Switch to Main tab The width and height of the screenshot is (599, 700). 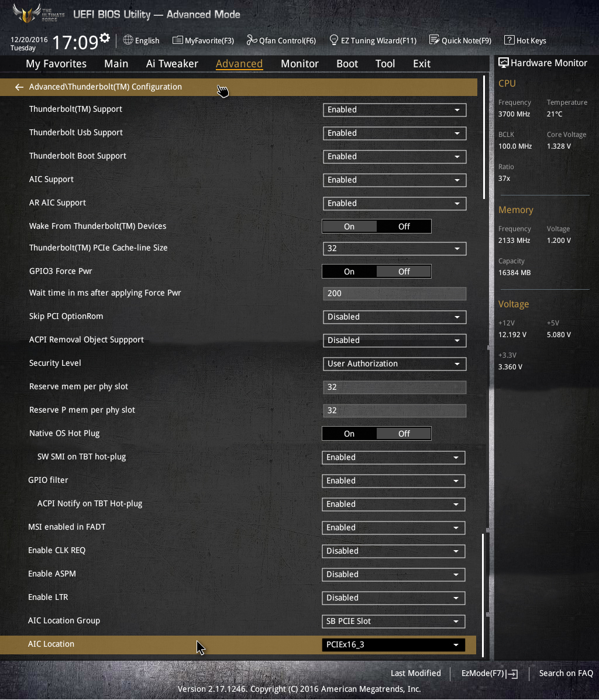click(x=116, y=64)
